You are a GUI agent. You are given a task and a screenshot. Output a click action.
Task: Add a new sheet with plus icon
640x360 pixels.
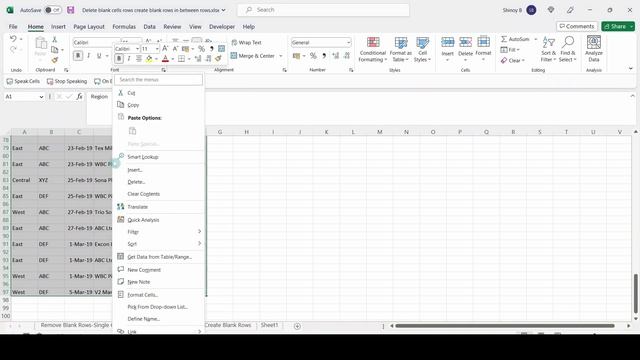(x=297, y=326)
